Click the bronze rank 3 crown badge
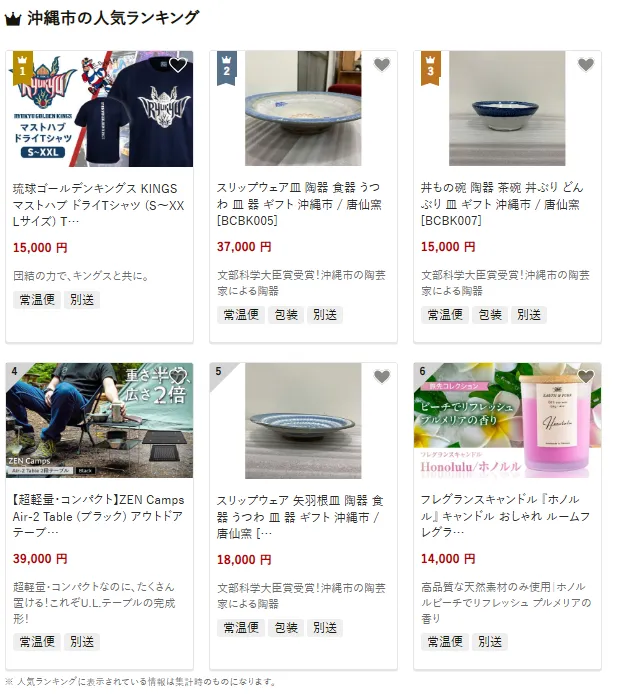The image size is (619, 696). click(x=430, y=67)
